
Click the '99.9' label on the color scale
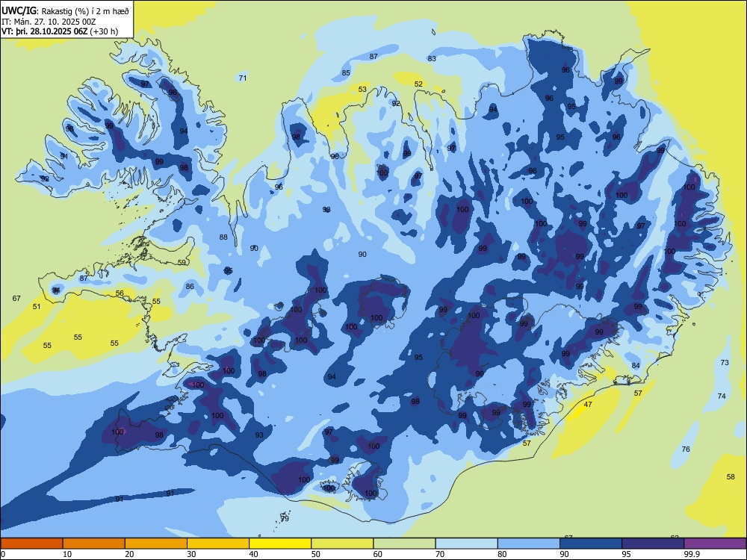(692, 554)
